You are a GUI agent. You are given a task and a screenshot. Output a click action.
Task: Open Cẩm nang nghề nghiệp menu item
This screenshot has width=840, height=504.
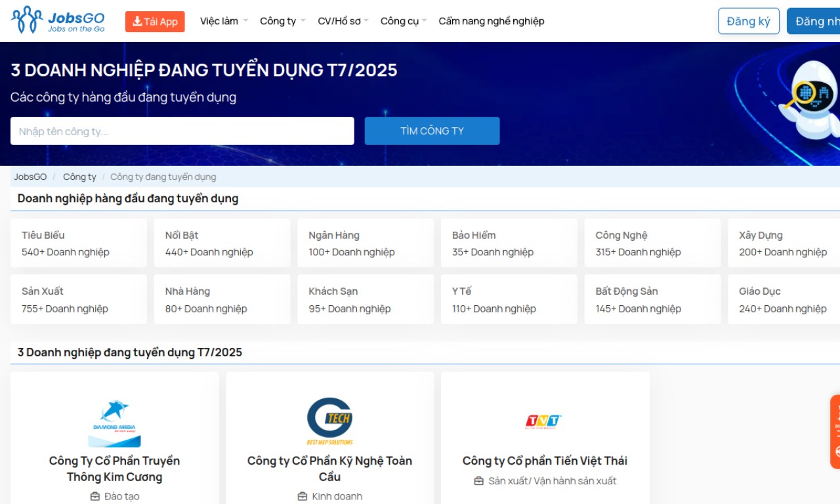pyautogui.click(x=492, y=21)
